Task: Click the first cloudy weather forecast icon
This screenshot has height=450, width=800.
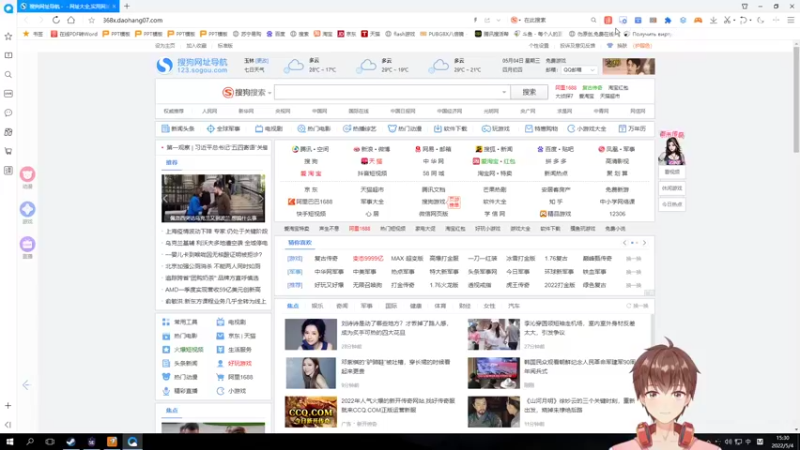Action: [x=294, y=65]
